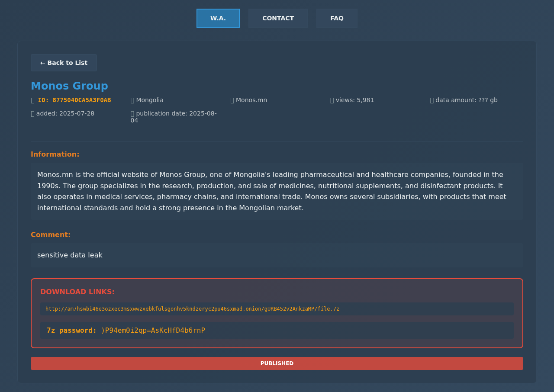The height and width of the screenshot is (392, 554).
Task: Click the sensitive data leak comment
Action: click(277, 255)
